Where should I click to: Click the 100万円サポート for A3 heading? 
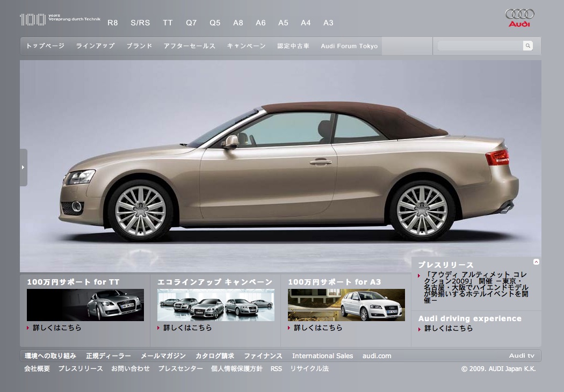click(x=335, y=282)
